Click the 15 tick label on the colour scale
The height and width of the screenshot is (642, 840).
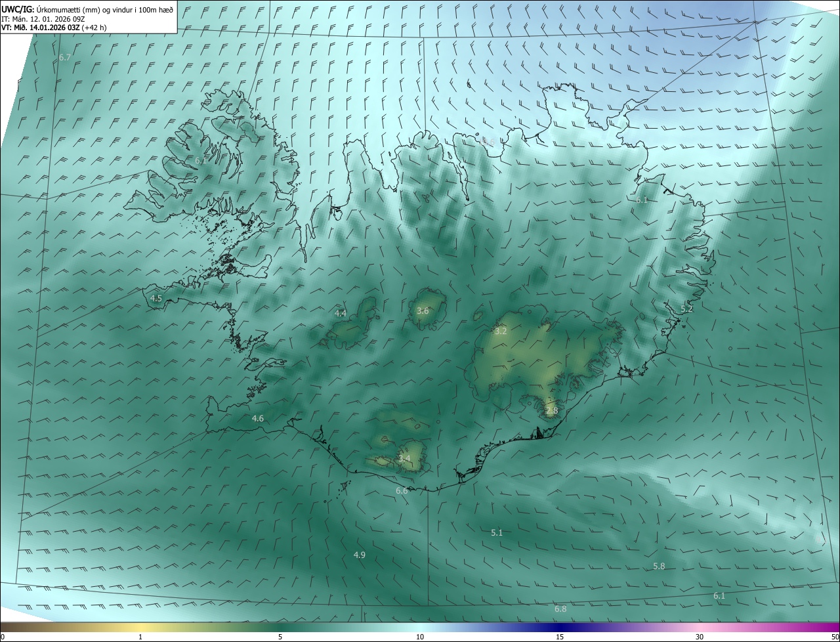pyautogui.click(x=560, y=637)
